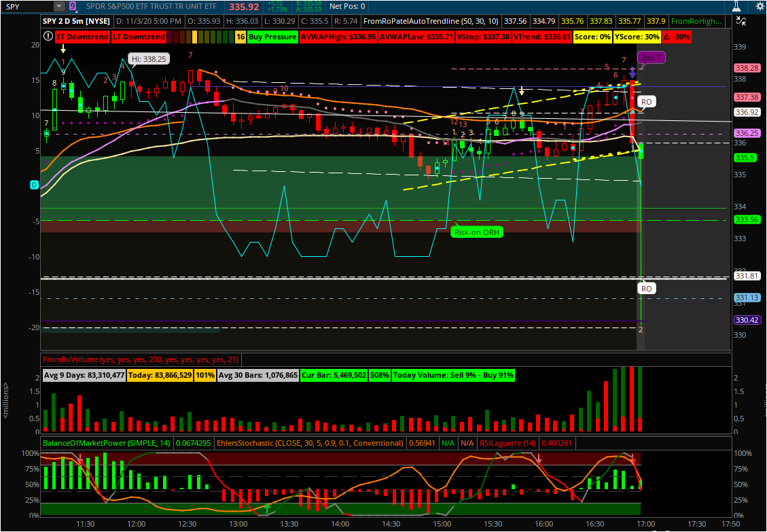Click the 508% current bar percentage
This screenshot has width=767, height=532.
[380, 375]
